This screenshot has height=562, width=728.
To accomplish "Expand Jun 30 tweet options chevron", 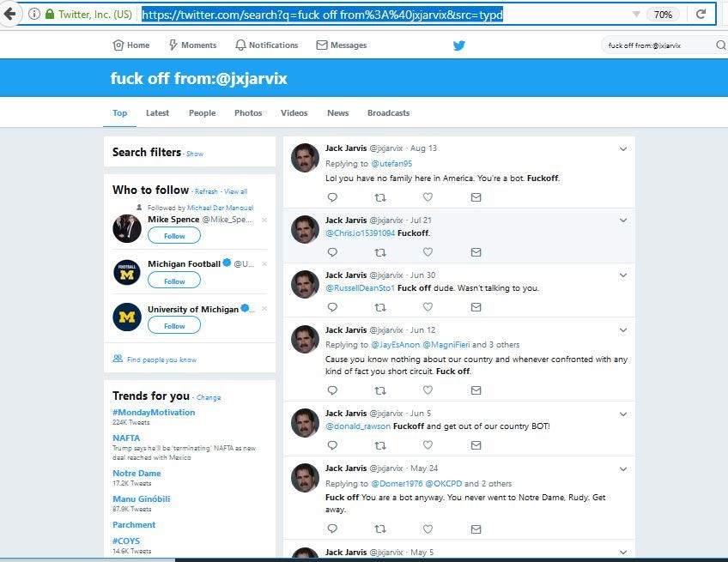I will coord(623,275).
